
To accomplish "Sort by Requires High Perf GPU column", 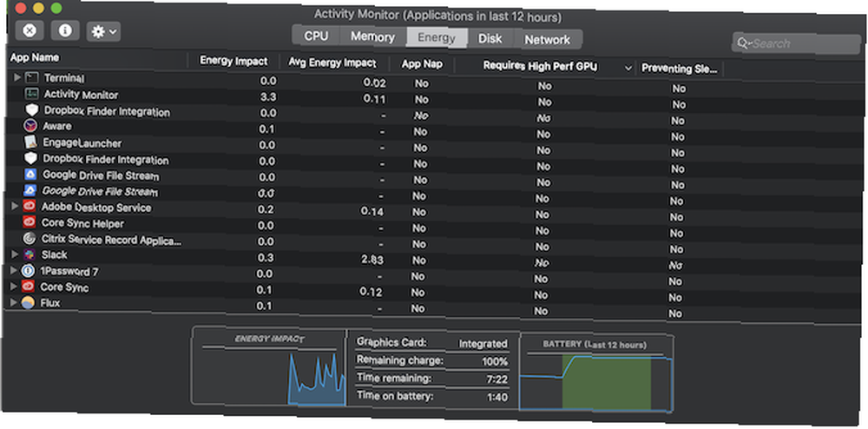I will (x=540, y=66).
